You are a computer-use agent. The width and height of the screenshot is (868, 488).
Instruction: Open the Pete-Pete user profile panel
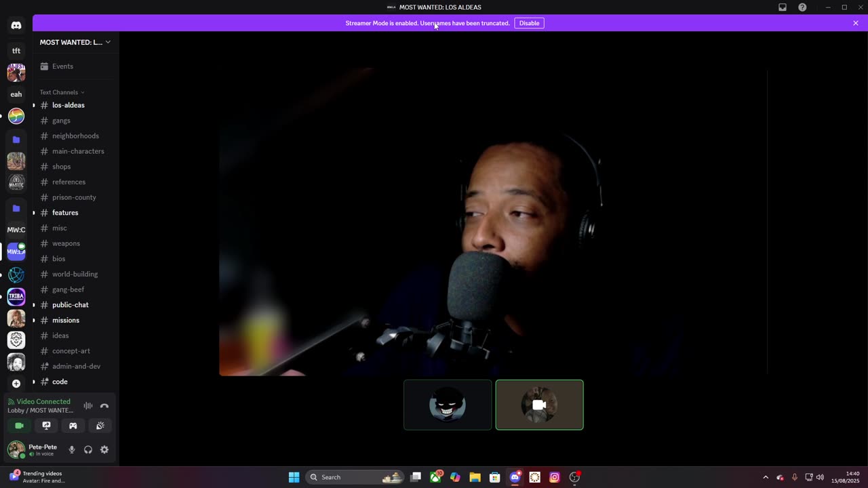pyautogui.click(x=34, y=449)
